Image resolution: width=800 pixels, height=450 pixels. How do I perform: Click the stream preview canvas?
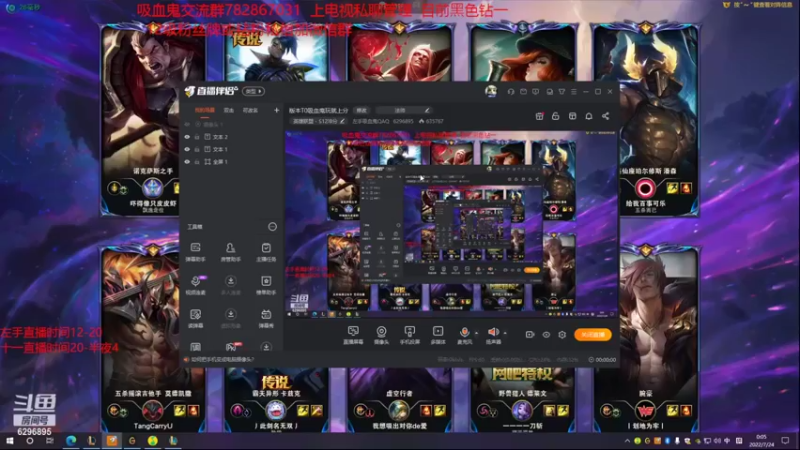click(x=451, y=224)
